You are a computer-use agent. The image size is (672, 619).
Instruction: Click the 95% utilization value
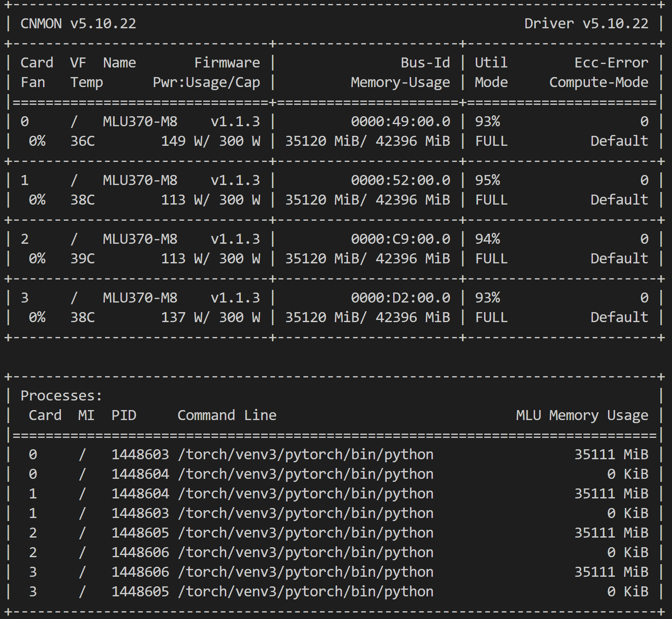488,180
